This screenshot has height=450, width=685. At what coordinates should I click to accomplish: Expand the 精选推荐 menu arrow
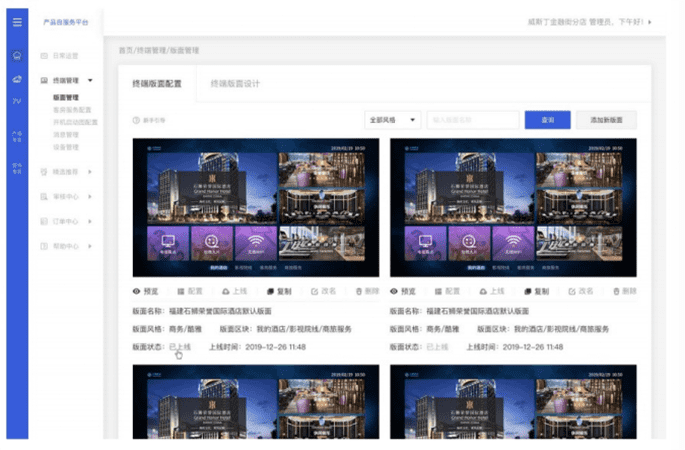click(90, 172)
